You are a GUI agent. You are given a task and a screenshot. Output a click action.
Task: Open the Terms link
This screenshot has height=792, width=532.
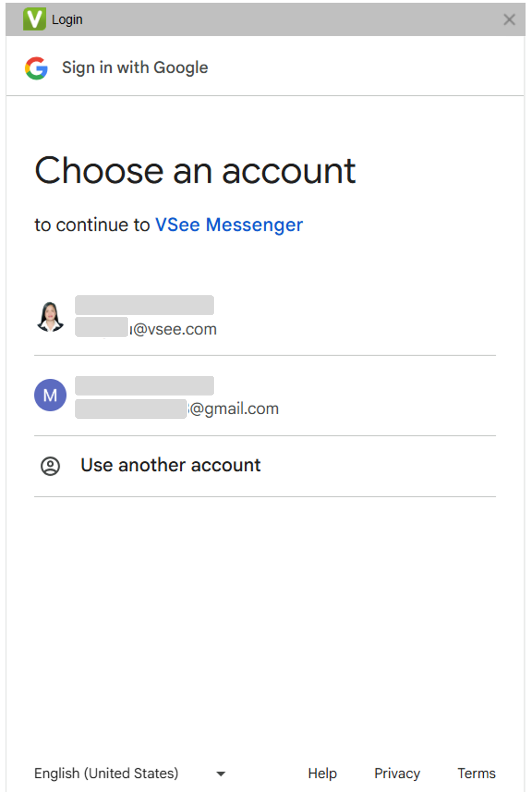pos(476,773)
